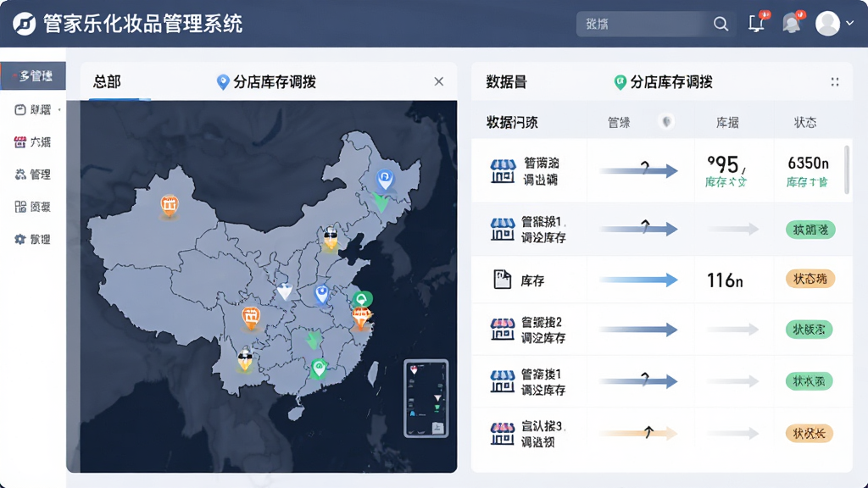Expand the user avatar dropdown arrow
Screen dimensions: 868x488
[849, 23]
